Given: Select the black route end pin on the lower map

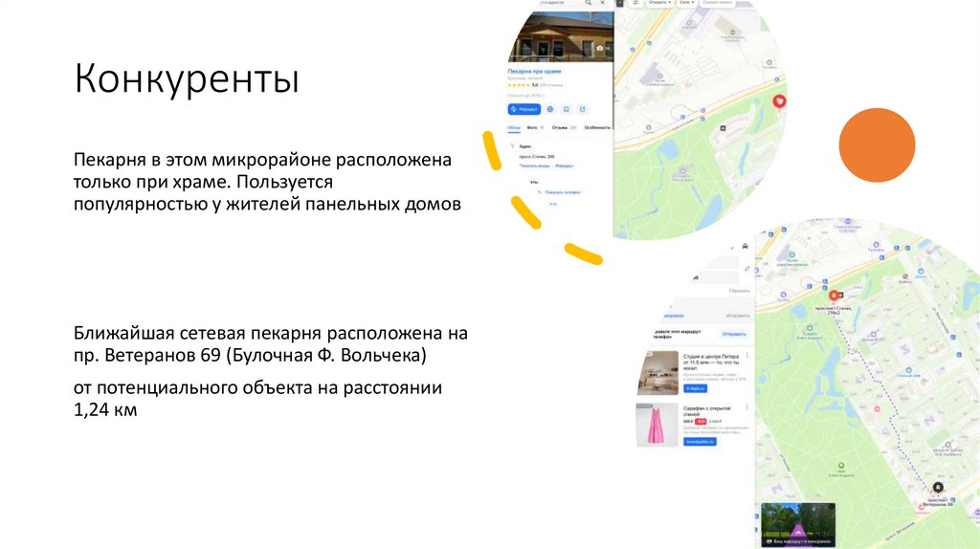Looking at the screenshot, I should (938, 487).
